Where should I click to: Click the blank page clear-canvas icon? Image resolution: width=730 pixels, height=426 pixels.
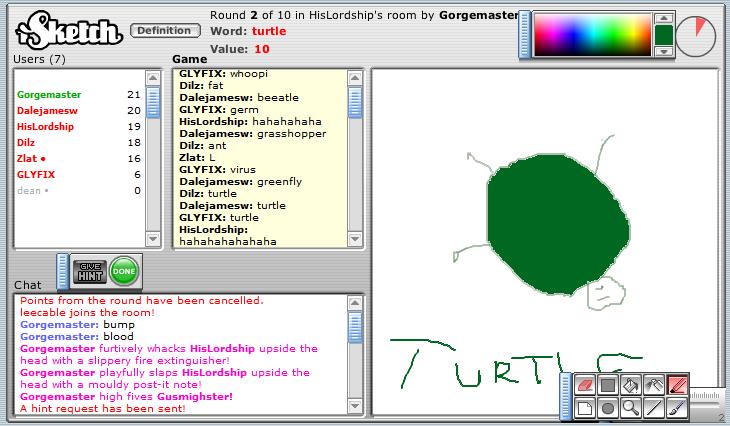[586, 408]
